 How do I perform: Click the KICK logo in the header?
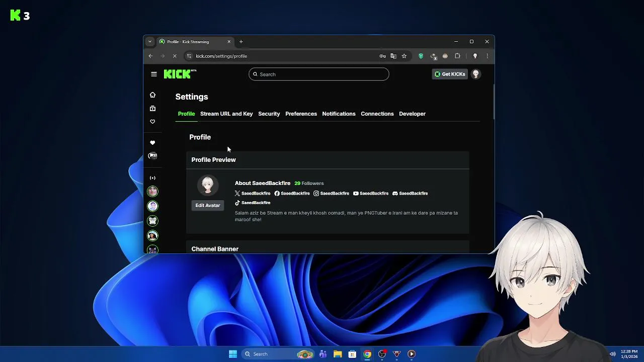tap(180, 74)
